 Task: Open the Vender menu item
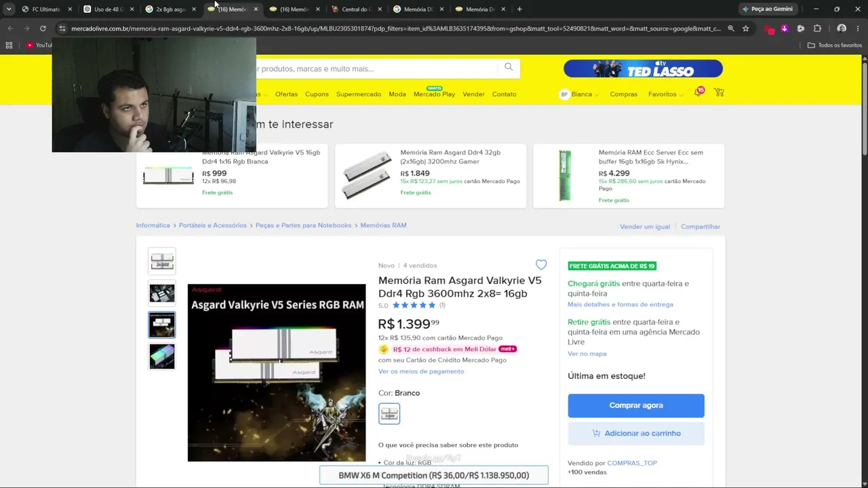click(x=473, y=94)
